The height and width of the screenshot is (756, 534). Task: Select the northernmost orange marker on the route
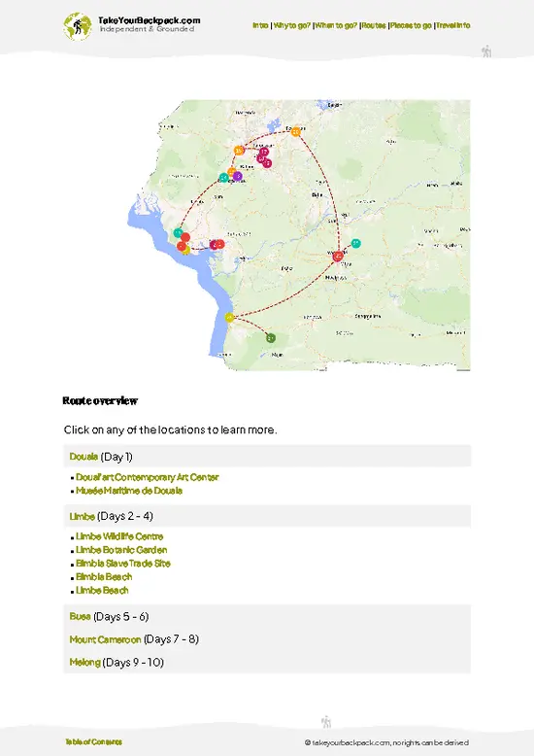coord(295,131)
